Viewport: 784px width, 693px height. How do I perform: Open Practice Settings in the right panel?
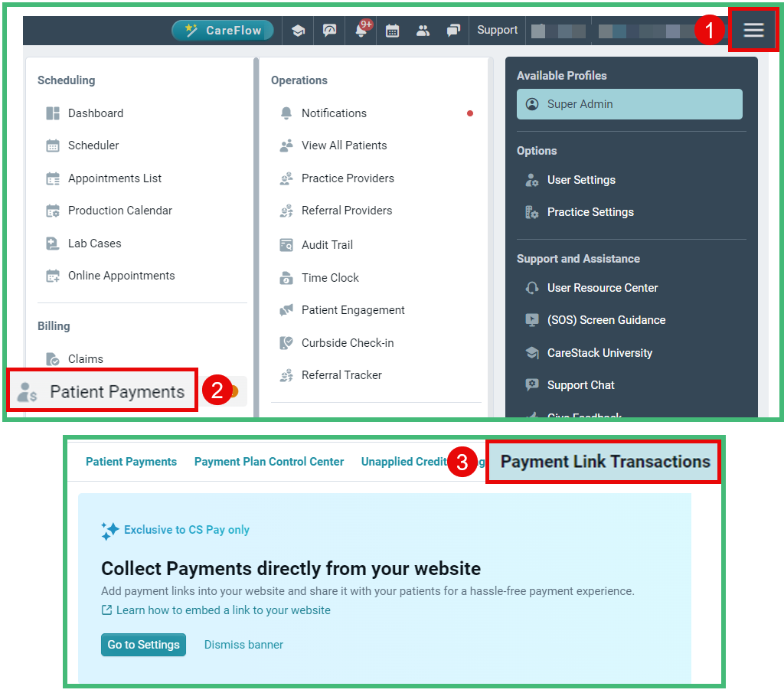pyautogui.click(x=590, y=212)
